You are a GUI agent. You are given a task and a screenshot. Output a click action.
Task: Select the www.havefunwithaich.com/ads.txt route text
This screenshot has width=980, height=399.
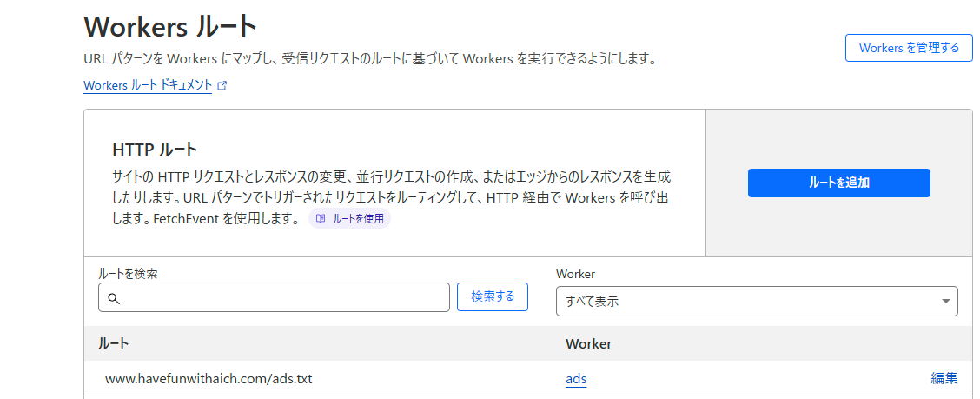click(x=209, y=379)
